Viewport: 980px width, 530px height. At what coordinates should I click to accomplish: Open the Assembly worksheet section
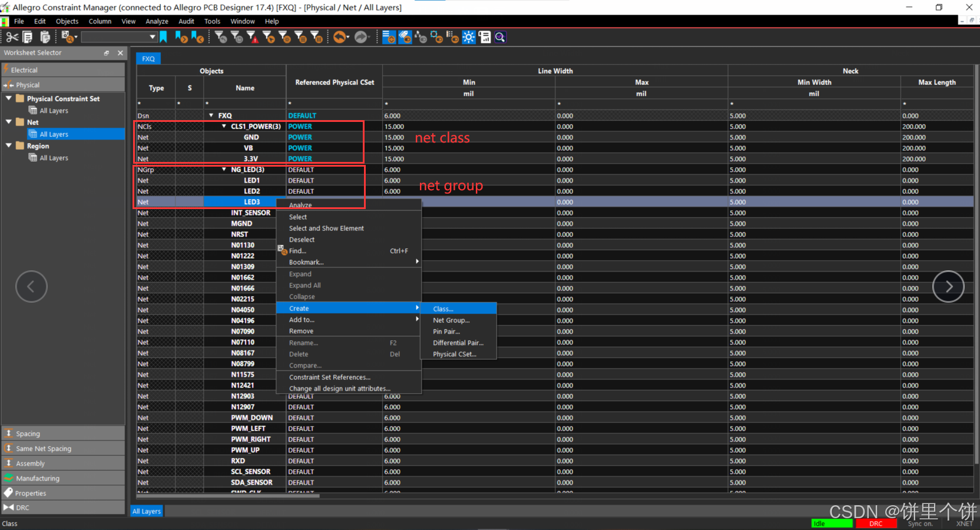(63, 463)
